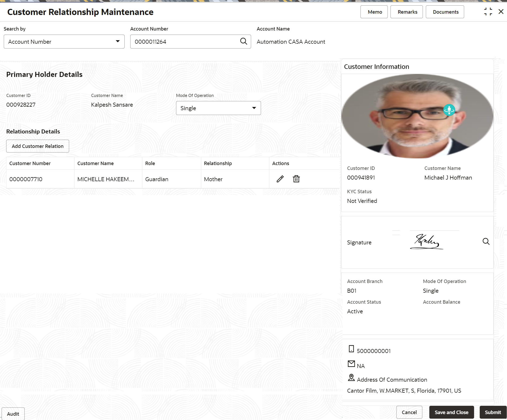This screenshot has width=507, height=420.
Task: Delete the Guardian relationship row
Action: coord(296,179)
